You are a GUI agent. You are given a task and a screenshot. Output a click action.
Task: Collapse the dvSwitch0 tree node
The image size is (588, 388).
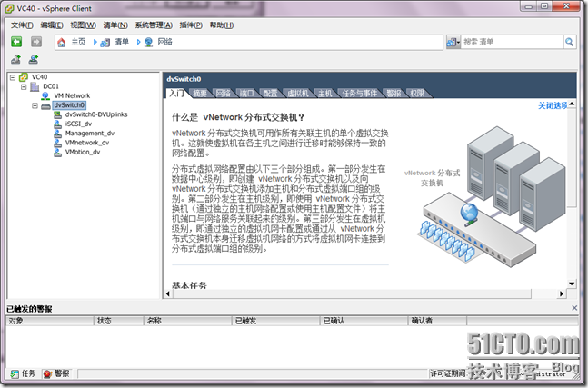click(x=35, y=105)
